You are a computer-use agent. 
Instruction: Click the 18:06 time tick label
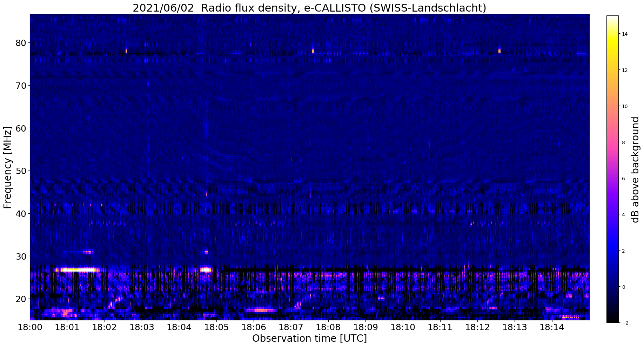pyautogui.click(x=254, y=327)
